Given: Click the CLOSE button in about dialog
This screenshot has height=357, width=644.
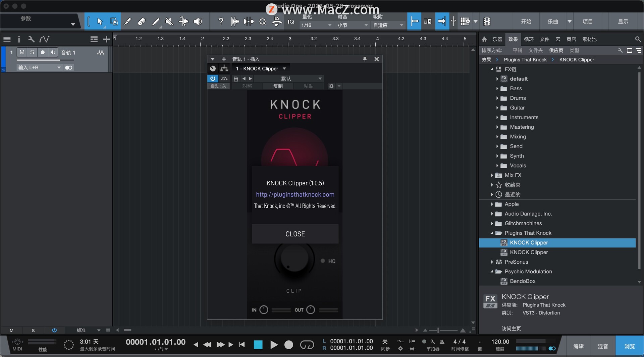Looking at the screenshot, I should tap(295, 234).
